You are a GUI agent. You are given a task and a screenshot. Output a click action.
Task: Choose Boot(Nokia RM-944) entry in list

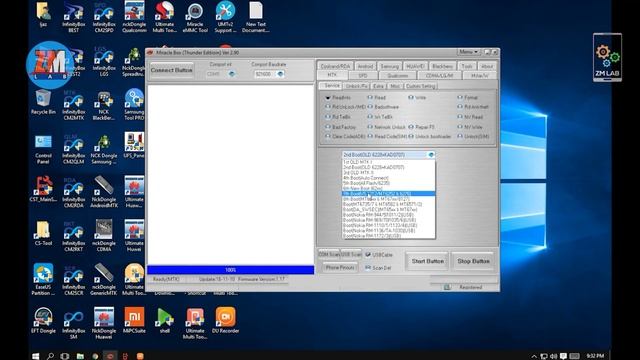pos(388,215)
